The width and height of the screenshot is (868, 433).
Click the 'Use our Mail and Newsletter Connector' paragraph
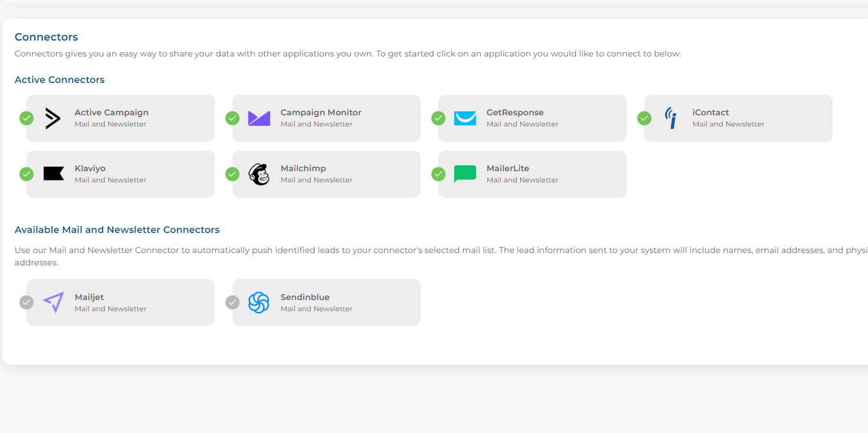click(441, 256)
